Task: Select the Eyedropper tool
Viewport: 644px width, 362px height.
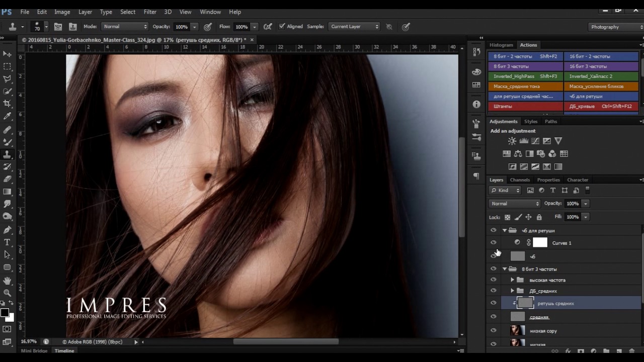Action: (x=7, y=116)
